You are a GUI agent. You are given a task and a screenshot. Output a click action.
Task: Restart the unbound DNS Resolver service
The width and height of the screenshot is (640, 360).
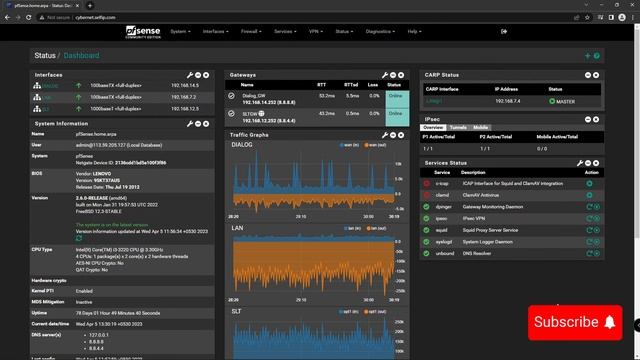coord(589,253)
